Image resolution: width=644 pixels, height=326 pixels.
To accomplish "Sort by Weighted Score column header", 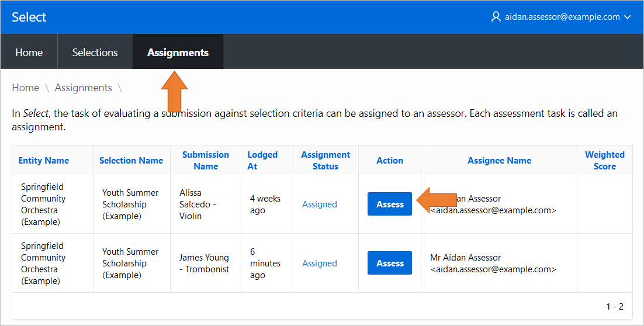I will 604,161.
